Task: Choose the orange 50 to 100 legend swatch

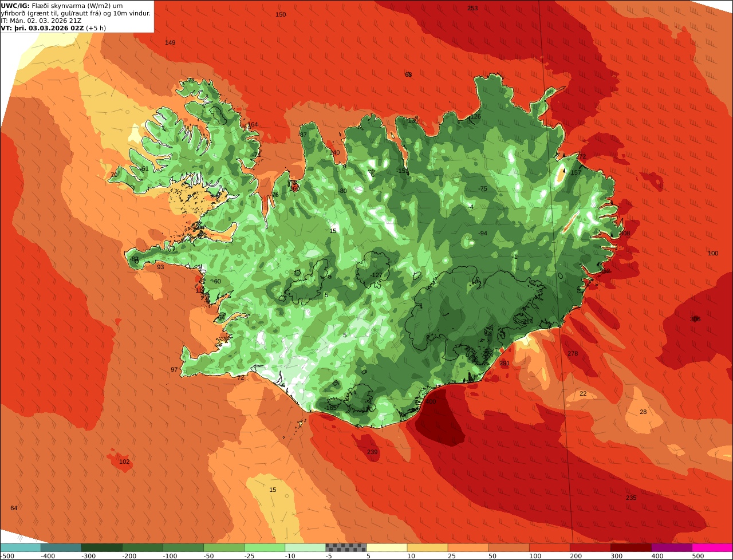Action: (x=509, y=547)
